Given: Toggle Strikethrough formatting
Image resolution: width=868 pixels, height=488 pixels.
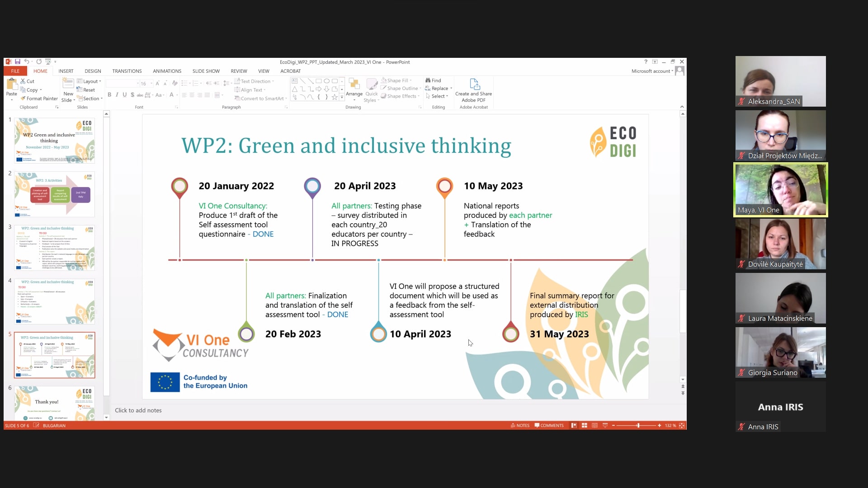Looking at the screenshot, I should tap(140, 95).
